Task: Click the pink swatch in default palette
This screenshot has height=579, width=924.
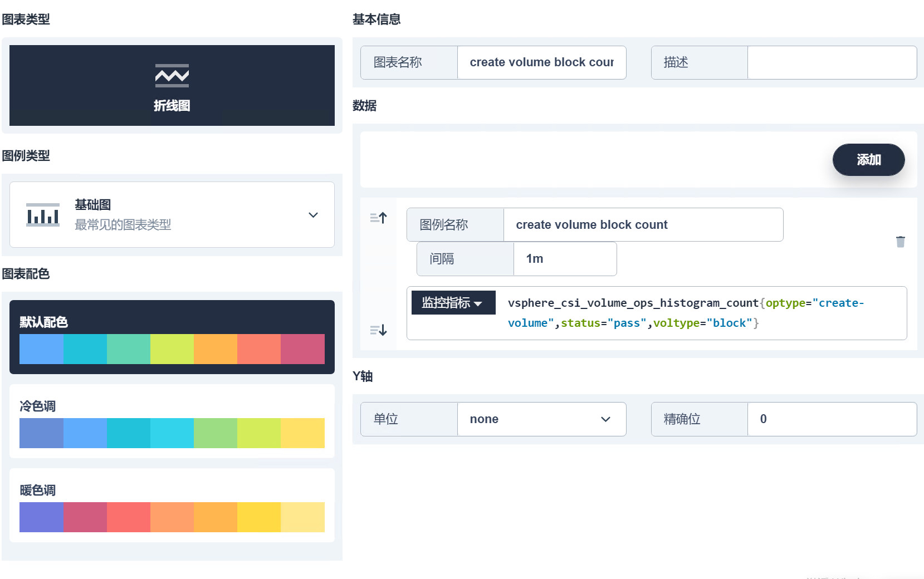Action: click(x=302, y=349)
